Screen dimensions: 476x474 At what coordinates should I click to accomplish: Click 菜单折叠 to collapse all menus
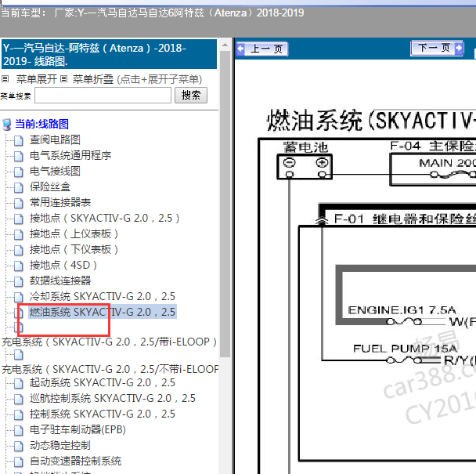pos(93,79)
